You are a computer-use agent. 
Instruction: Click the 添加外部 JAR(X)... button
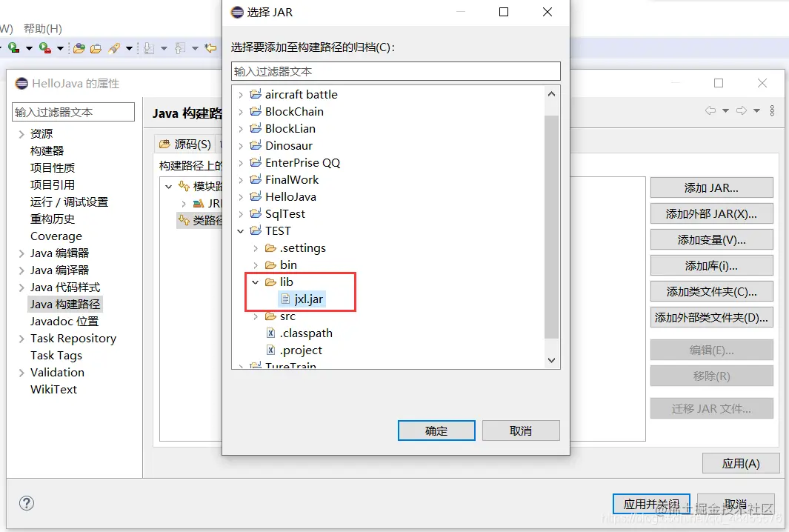point(711,214)
